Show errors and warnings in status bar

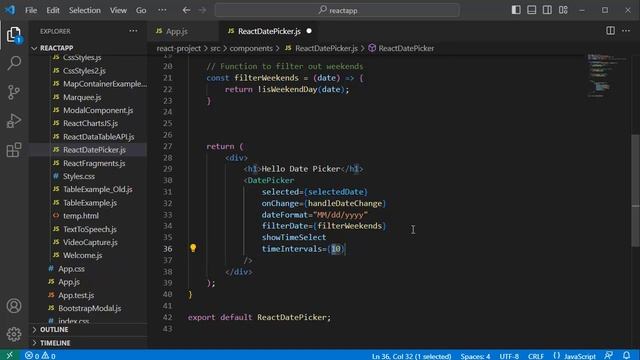(40, 356)
